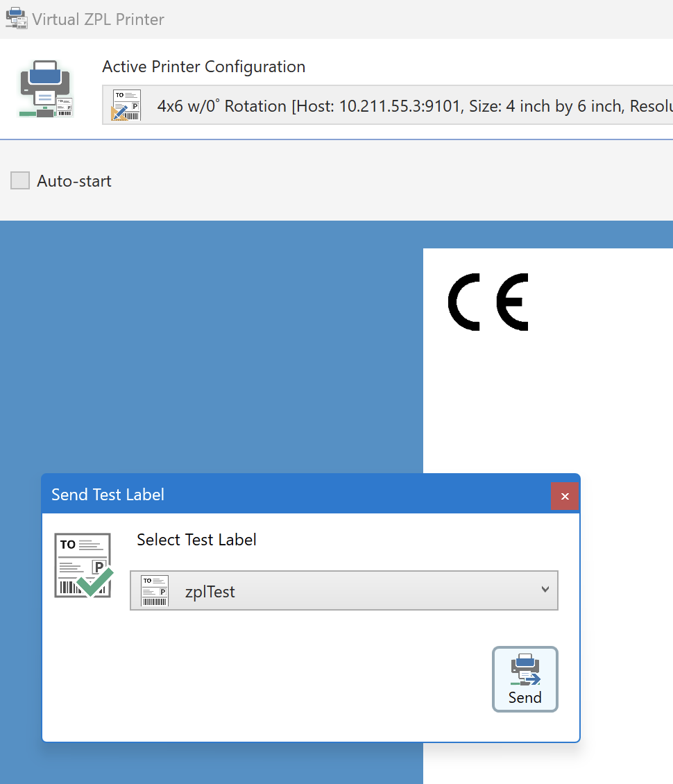Click the Send button to print the test label
The image size is (673, 784).
[x=525, y=679]
